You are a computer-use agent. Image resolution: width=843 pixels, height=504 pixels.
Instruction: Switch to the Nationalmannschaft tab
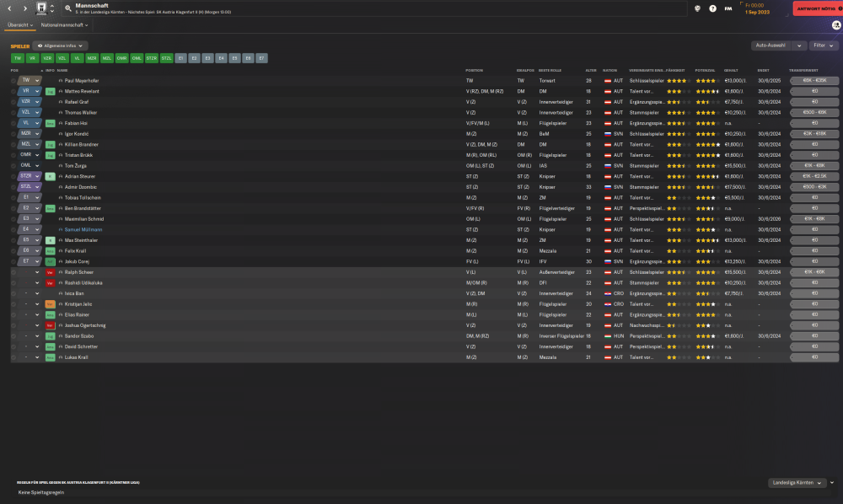[65, 25]
